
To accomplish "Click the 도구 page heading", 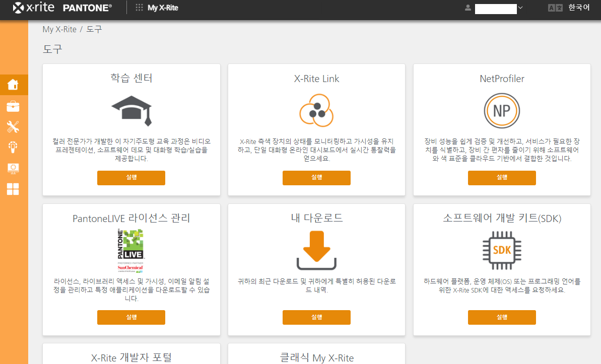I will (52, 49).
